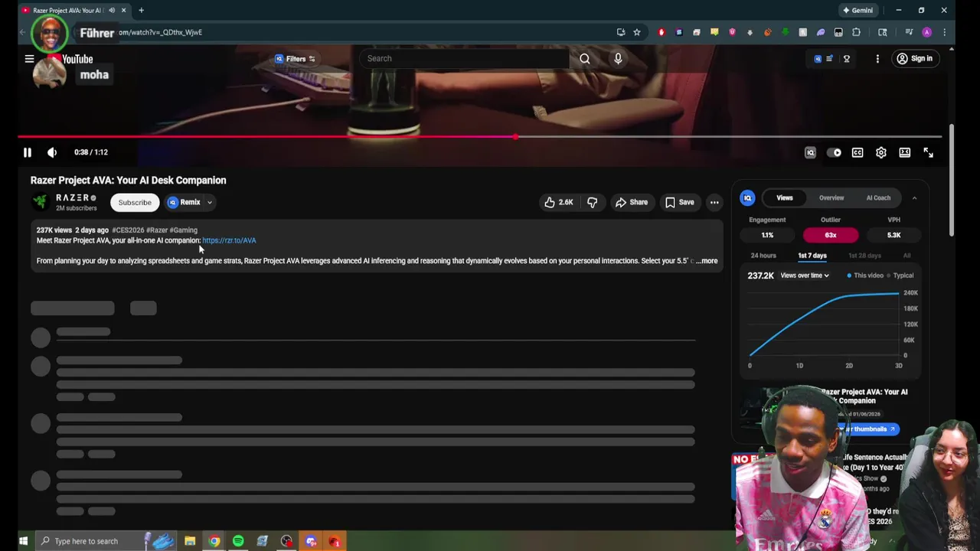Screen dimensions: 980x551
Task: Collapse the vidIQ panel with the chevron
Action: pos(914,197)
